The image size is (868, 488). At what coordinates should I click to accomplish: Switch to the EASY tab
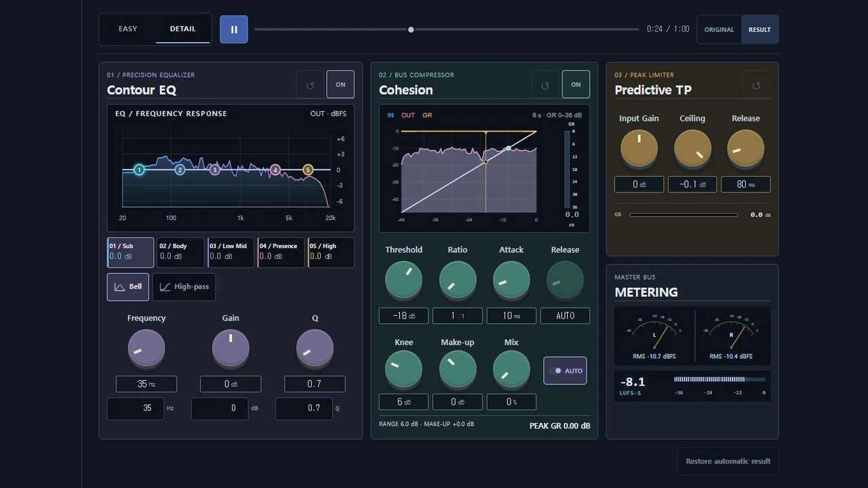[x=127, y=29]
